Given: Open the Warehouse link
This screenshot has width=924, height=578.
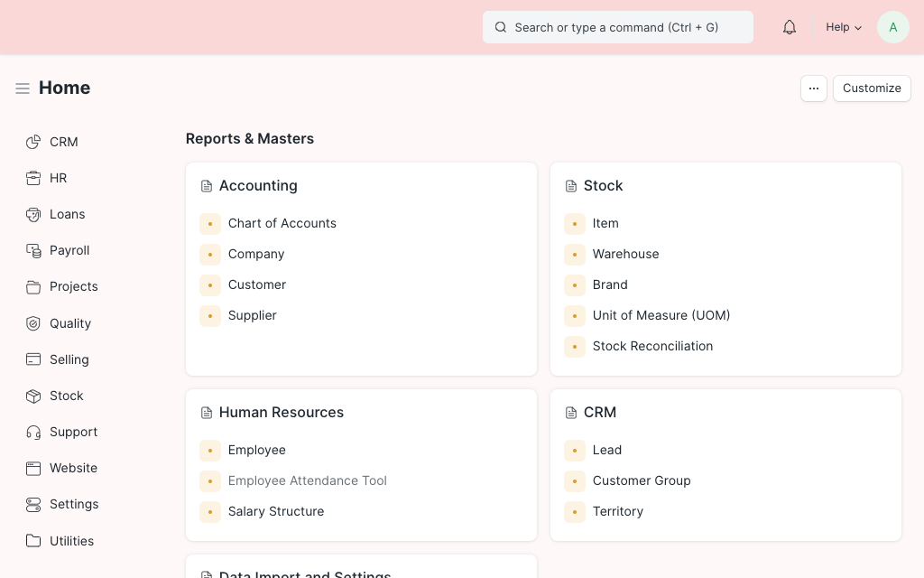Looking at the screenshot, I should click(x=626, y=254).
